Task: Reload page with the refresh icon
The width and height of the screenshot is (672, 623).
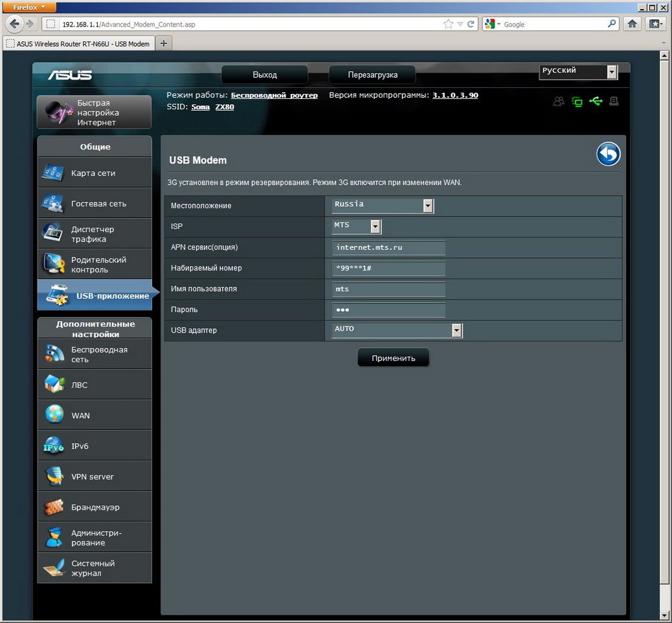Action: (x=471, y=24)
